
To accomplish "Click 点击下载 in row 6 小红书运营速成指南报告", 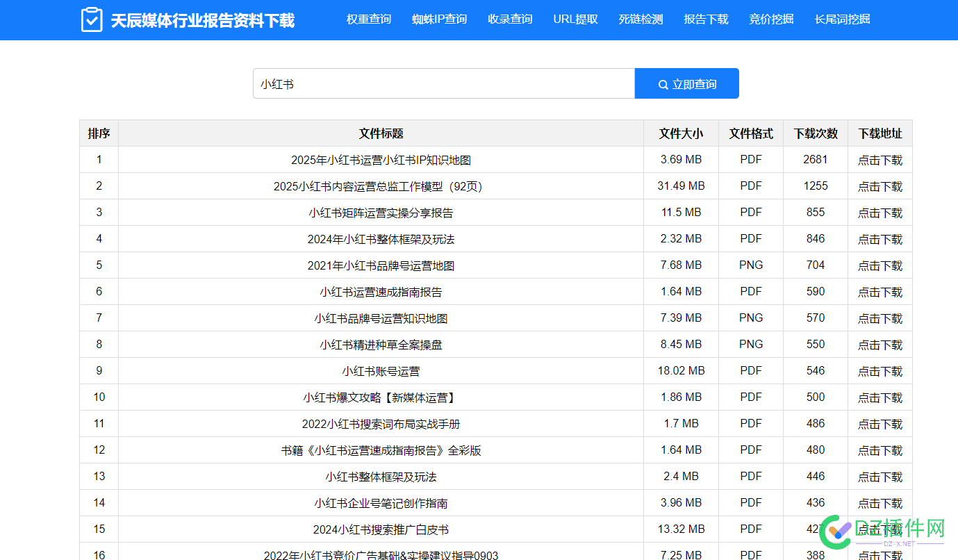I will point(880,292).
